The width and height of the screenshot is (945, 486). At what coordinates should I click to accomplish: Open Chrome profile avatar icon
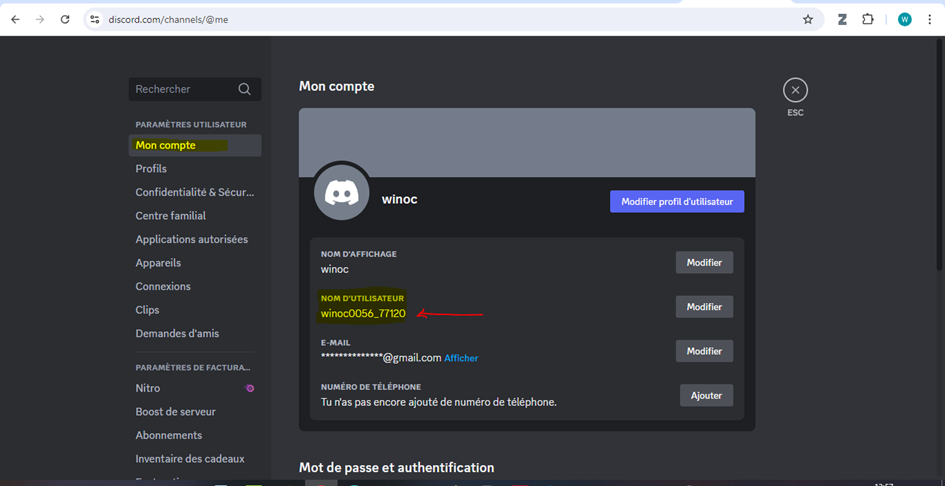(904, 19)
